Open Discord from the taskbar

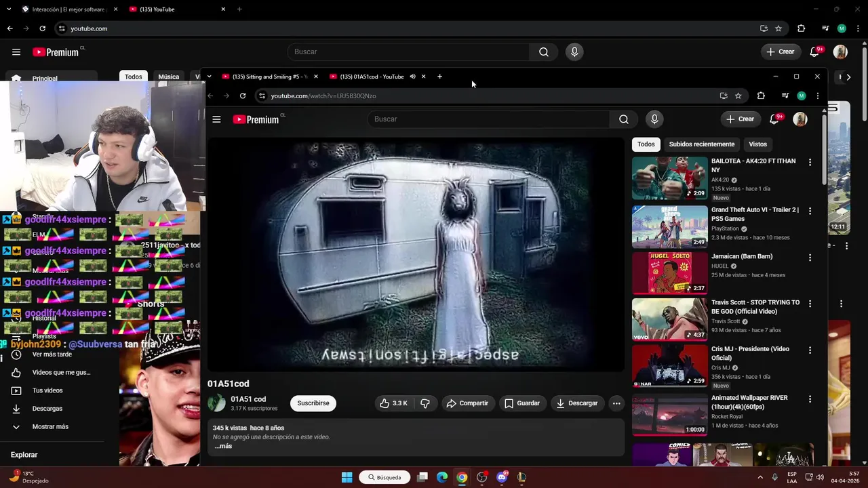[x=502, y=477]
